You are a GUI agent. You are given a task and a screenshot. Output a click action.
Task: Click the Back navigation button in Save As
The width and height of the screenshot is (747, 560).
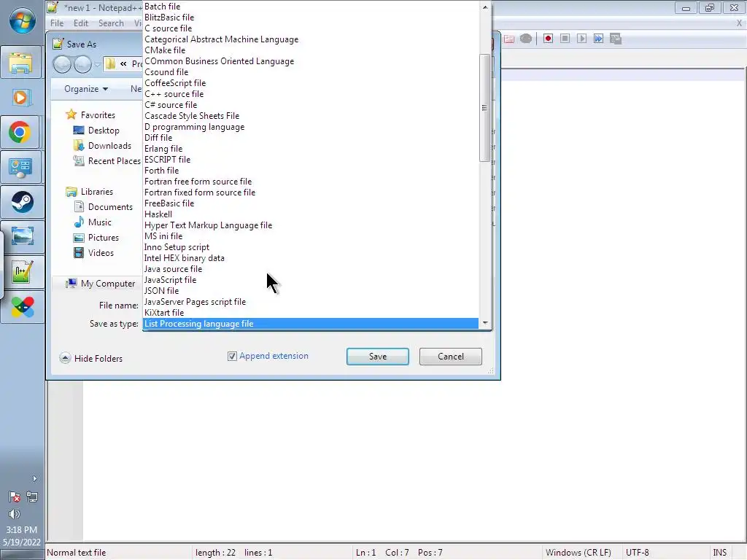(62, 64)
